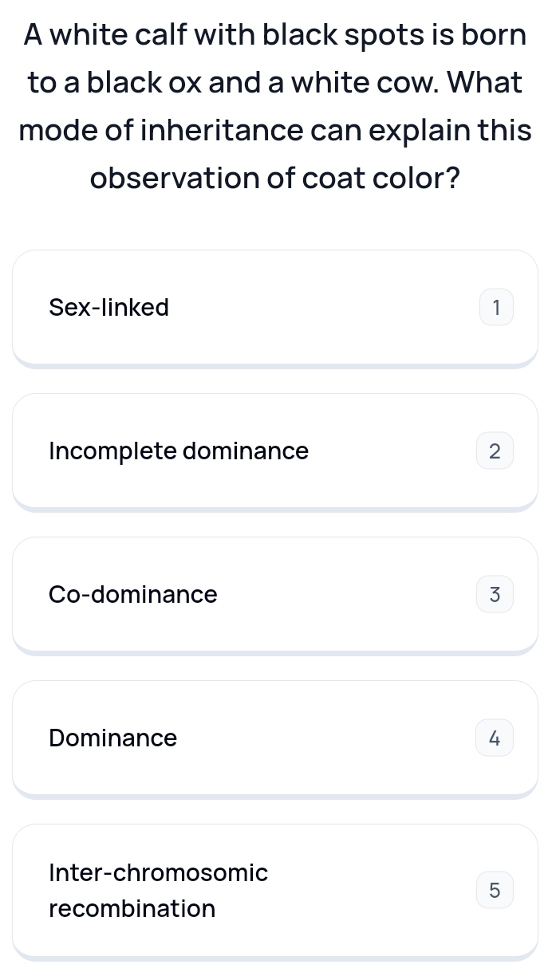Viewport: 552px width, 980px height.
Task: Choose Incomplete dominance as the answer
Action: (275, 452)
